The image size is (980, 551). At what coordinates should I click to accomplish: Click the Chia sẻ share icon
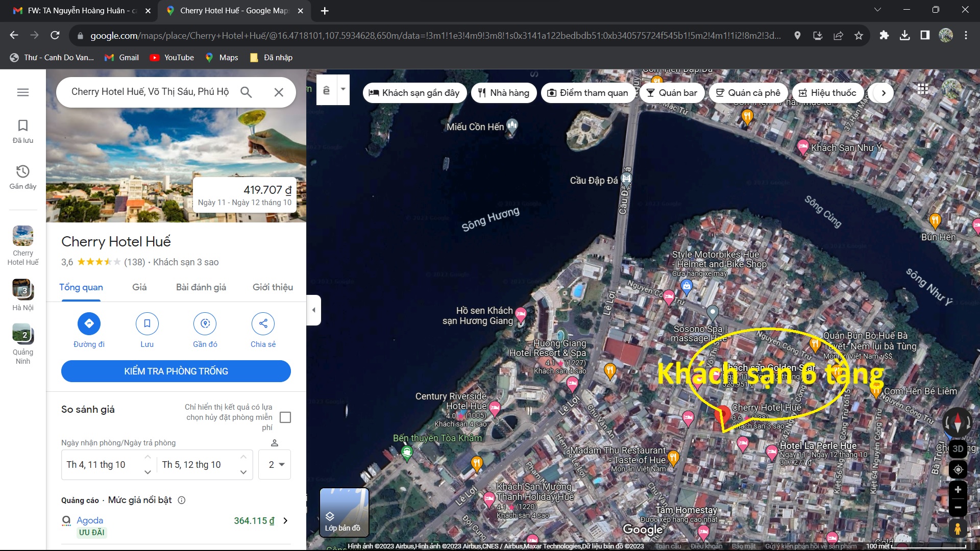pyautogui.click(x=263, y=323)
